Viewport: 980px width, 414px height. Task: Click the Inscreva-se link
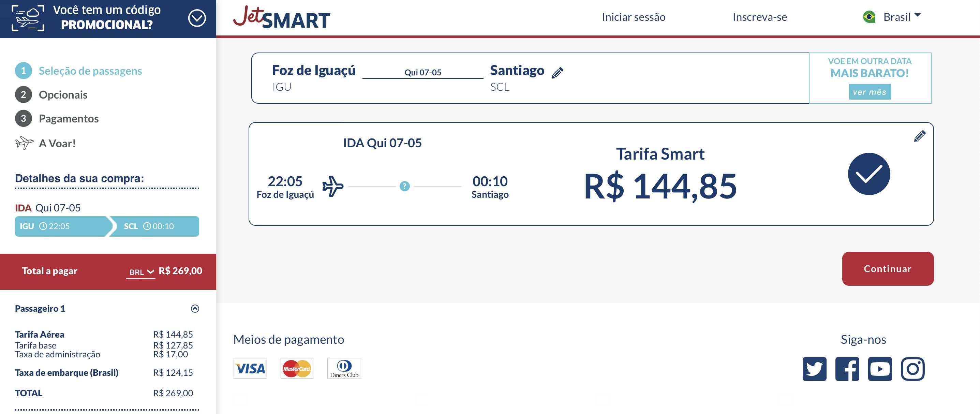(x=760, y=17)
